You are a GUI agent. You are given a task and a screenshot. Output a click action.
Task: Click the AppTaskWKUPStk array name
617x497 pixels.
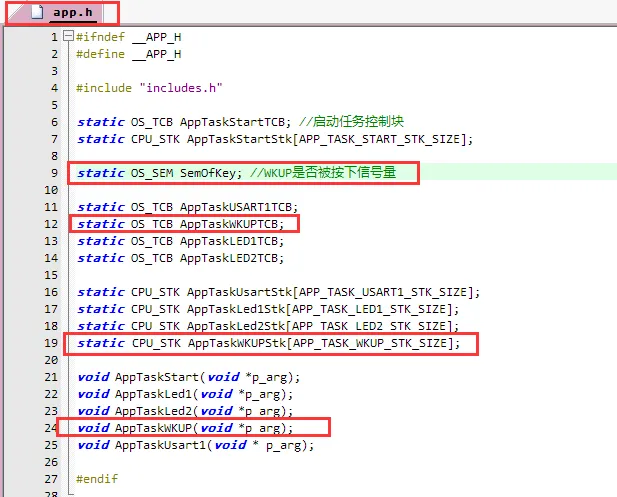pyautogui.click(x=235, y=343)
